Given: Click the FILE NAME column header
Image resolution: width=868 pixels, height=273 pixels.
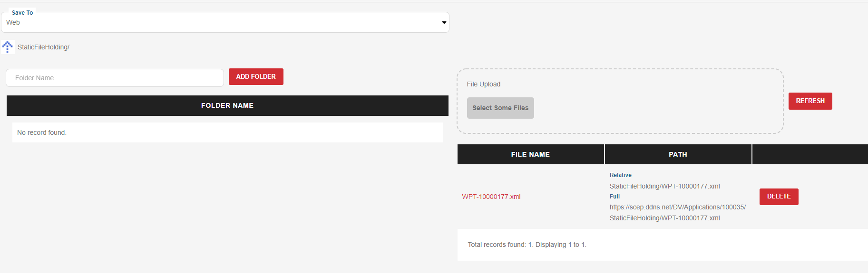Looking at the screenshot, I should 530,154.
